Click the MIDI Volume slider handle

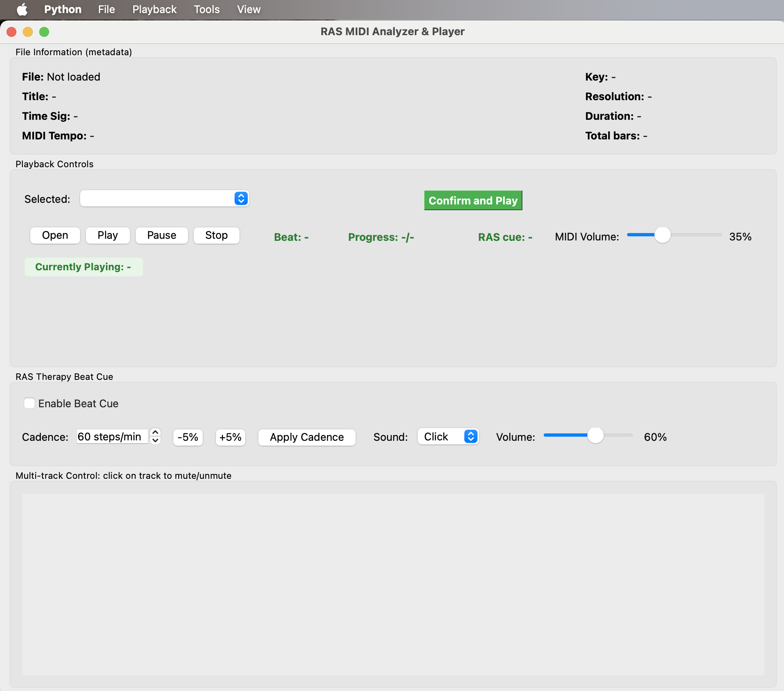(x=662, y=235)
